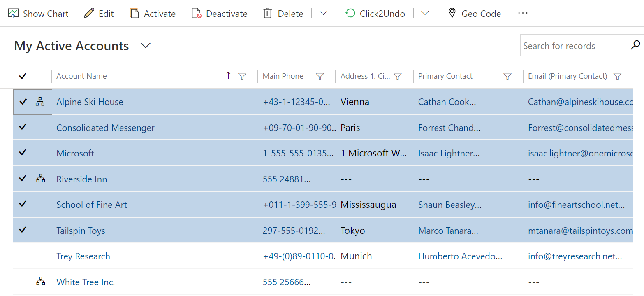Image resolution: width=644 pixels, height=296 pixels.
Task: Click the city cell Mississaugua
Action: pyautogui.click(x=368, y=205)
